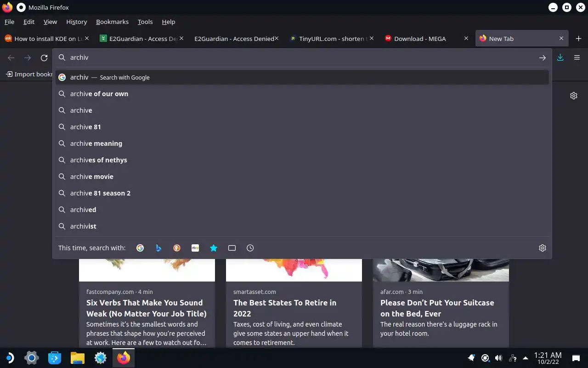Open the application launcher on the taskbar
The image size is (588, 368).
pyautogui.click(x=9, y=357)
